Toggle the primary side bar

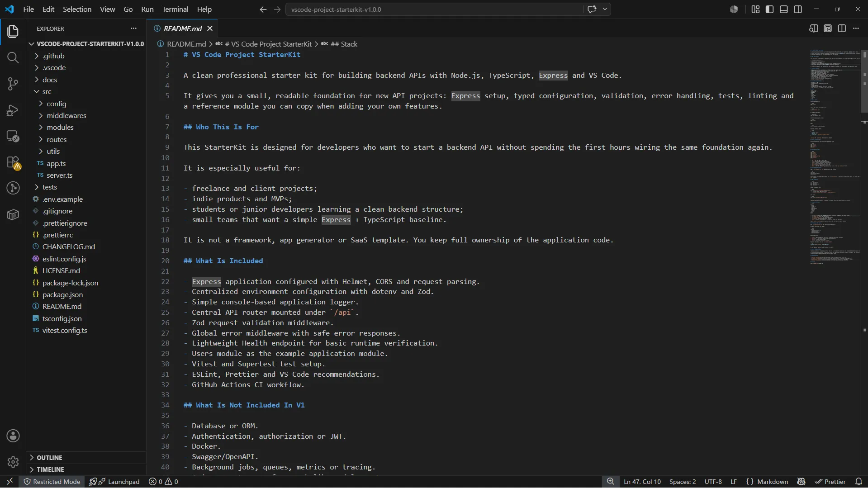769,9
